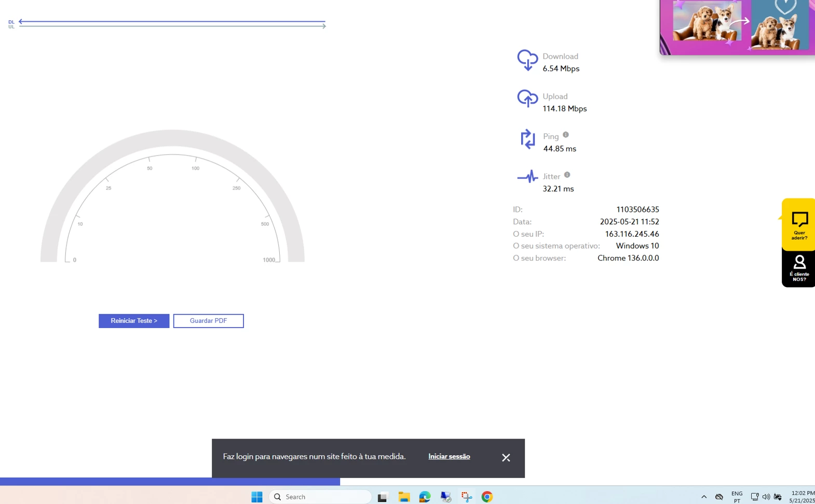This screenshot has height=504, width=815.
Task: Select the ping value '44.85 ms'
Action: point(560,148)
